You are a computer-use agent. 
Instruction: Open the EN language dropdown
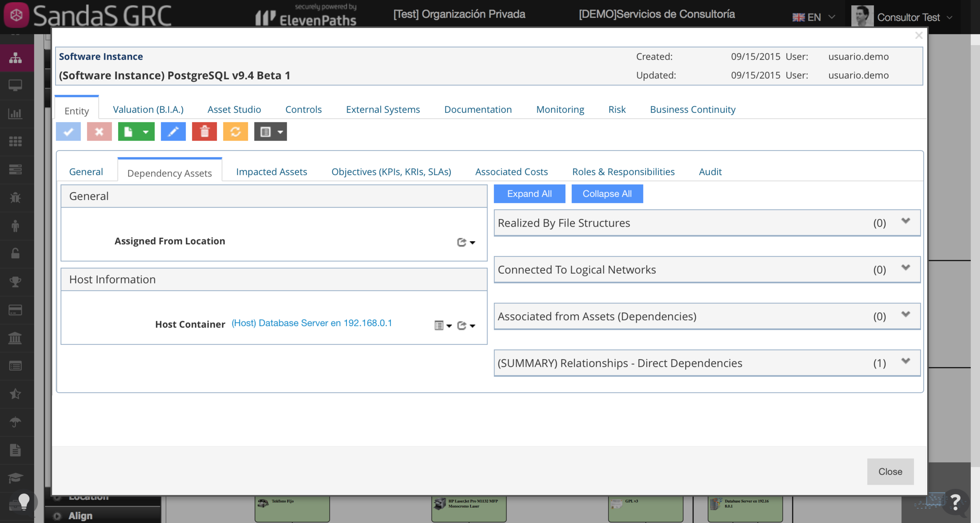pos(814,17)
